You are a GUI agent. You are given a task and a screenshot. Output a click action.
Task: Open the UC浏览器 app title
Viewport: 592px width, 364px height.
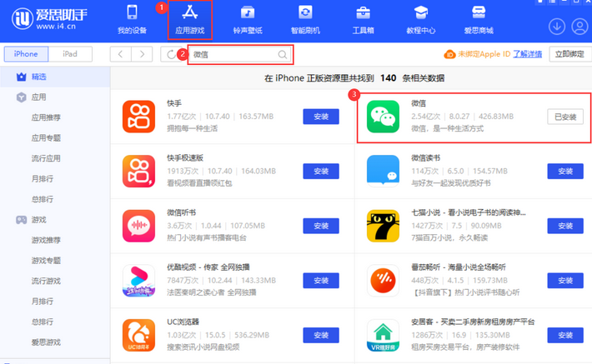(183, 322)
